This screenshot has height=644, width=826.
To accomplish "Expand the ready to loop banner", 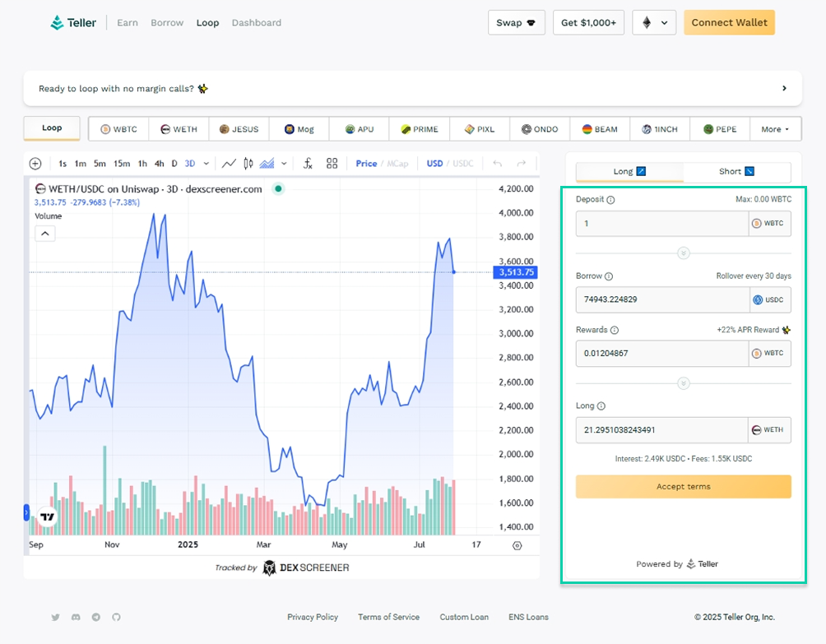I will coord(784,89).
